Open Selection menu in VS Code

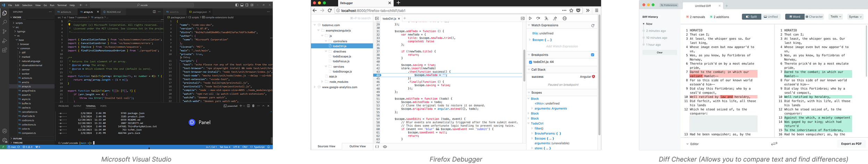(27, 5)
